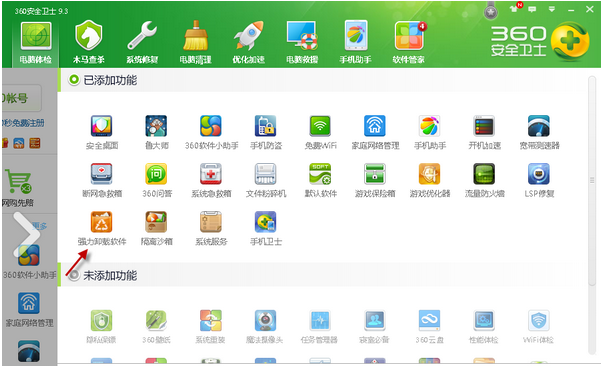This screenshot has height=366, width=601.
Task: Open 电脑救援 tab
Action: tap(302, 43)
